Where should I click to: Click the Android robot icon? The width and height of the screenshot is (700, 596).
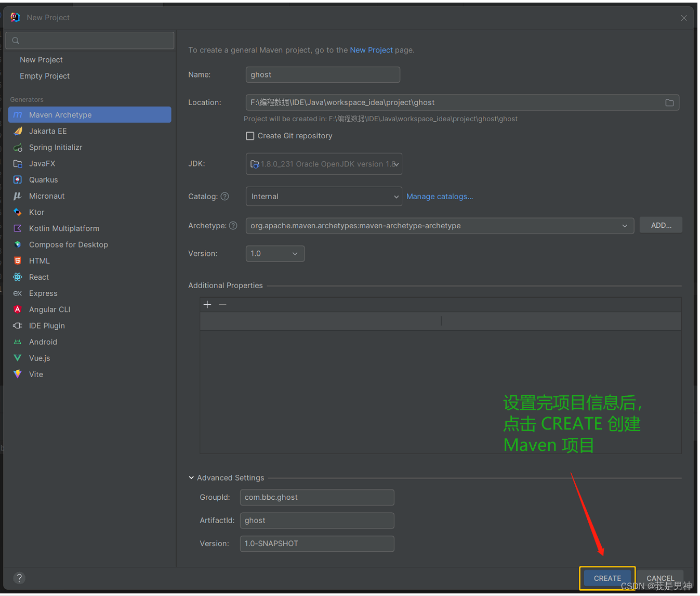point(18,342)
